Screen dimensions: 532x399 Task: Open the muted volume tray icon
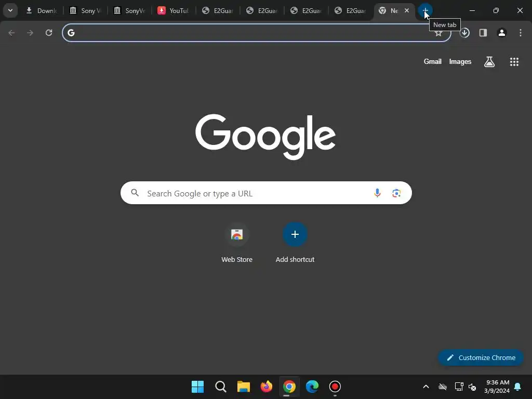click(472, 387)
